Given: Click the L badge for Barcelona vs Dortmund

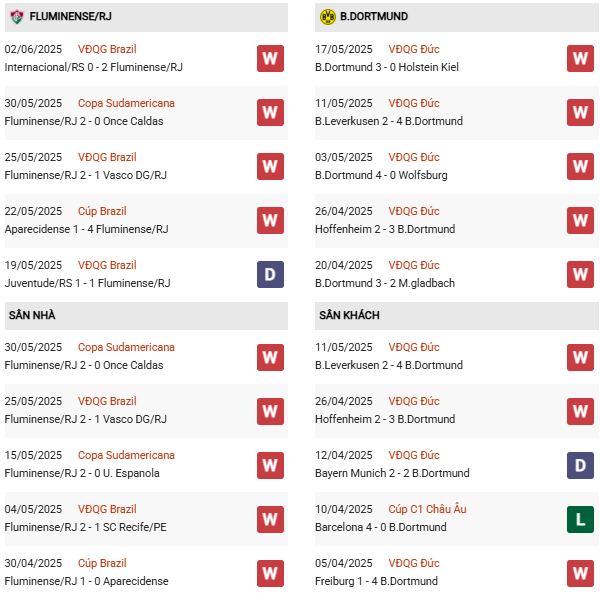Looking at the screenshot, I should (581, 518).
